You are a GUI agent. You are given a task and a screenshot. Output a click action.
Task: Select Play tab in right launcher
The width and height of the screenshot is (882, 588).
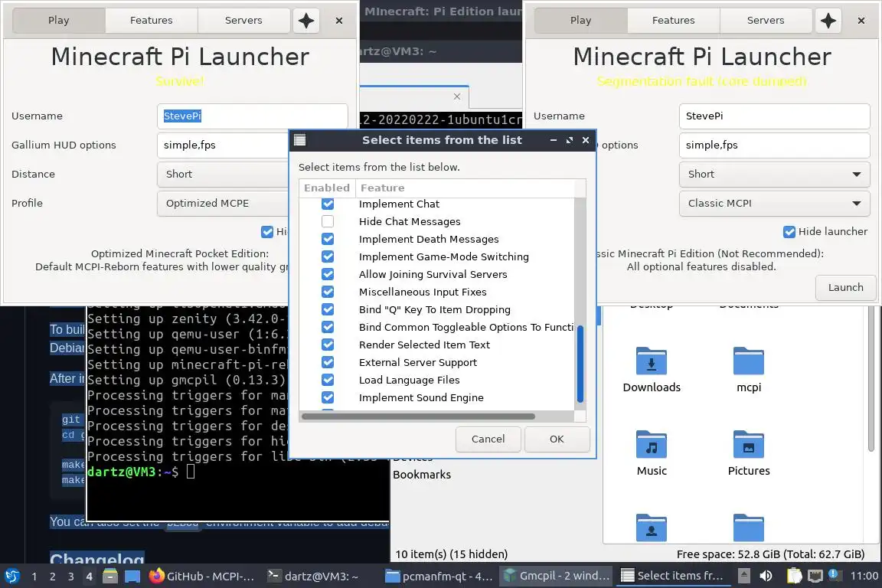[580, 21]
